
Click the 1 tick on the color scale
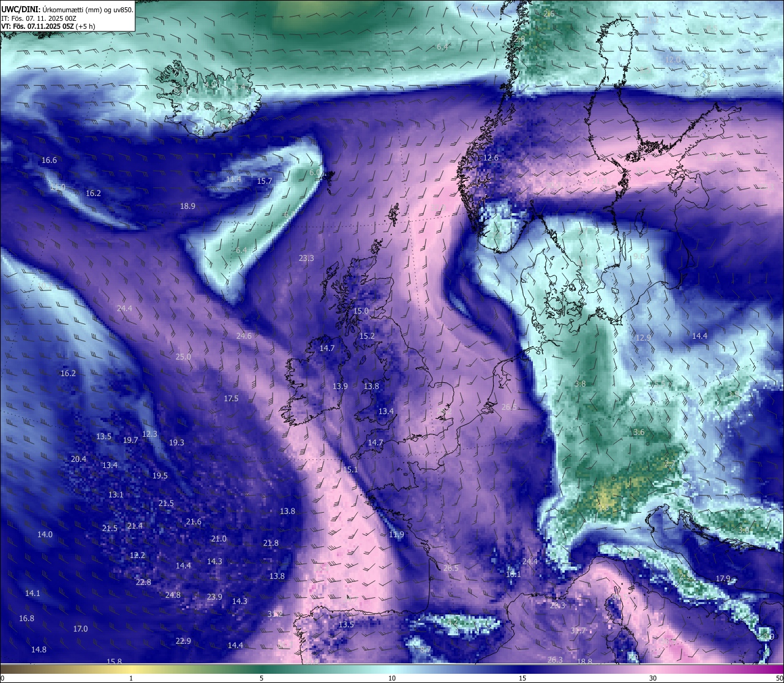click(131, 679)
